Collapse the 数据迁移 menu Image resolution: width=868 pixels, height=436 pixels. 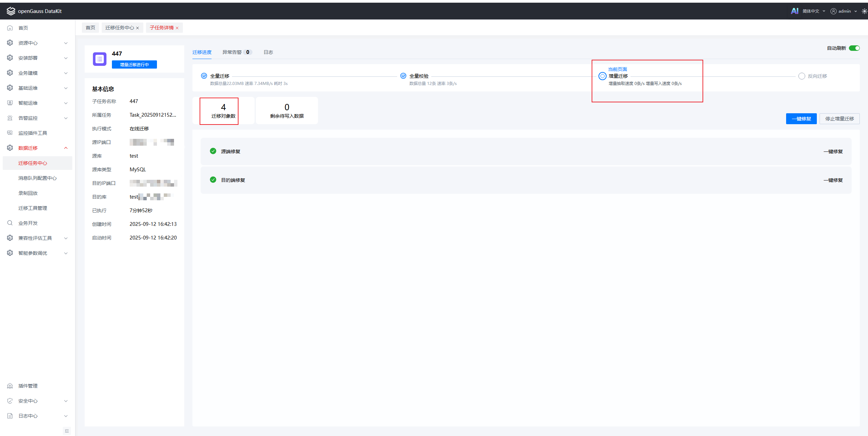tap(38, 148)
